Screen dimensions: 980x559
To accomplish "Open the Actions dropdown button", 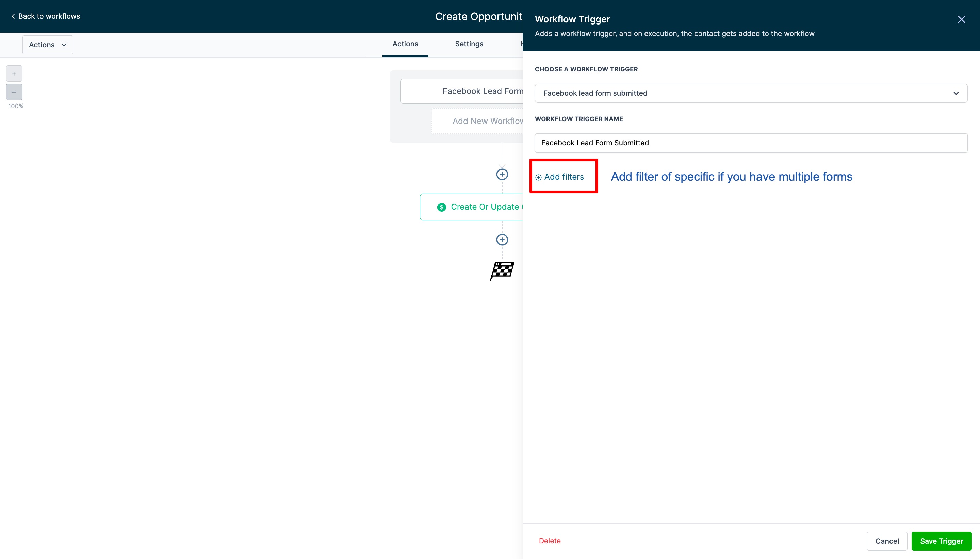I will click(48, 45).
